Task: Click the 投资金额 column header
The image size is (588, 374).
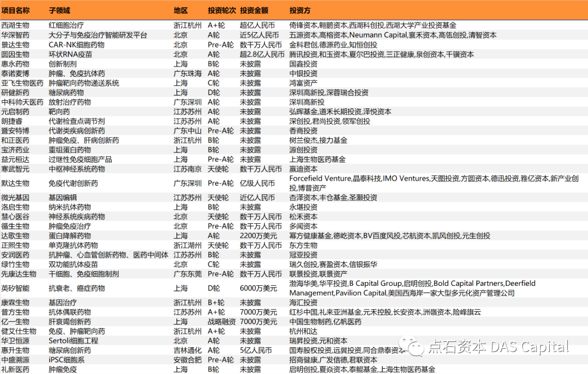Action: [x=254, y=10]
